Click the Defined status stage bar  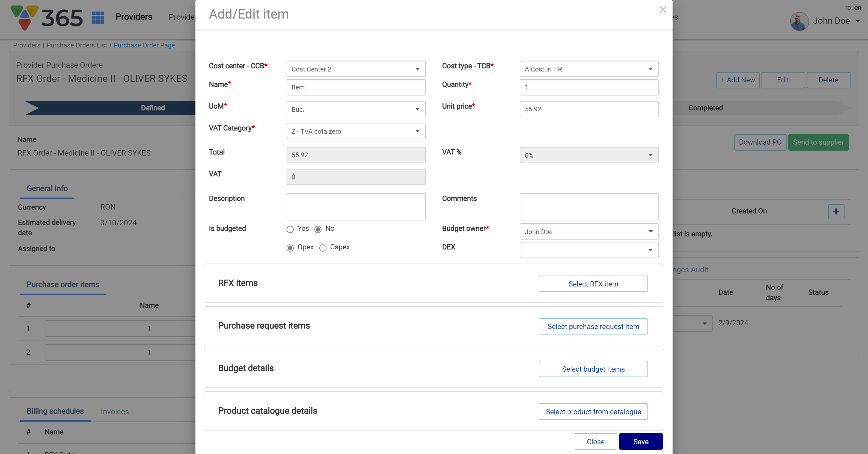[152, 108]
